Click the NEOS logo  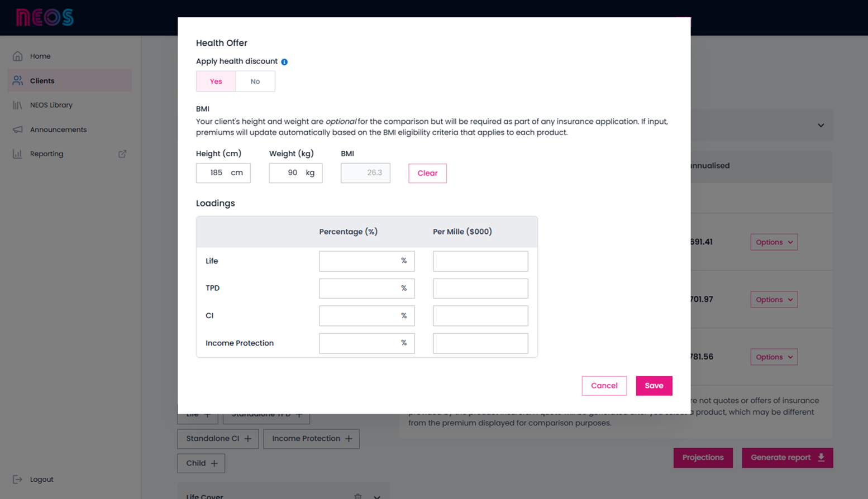(x=45, y=17)
